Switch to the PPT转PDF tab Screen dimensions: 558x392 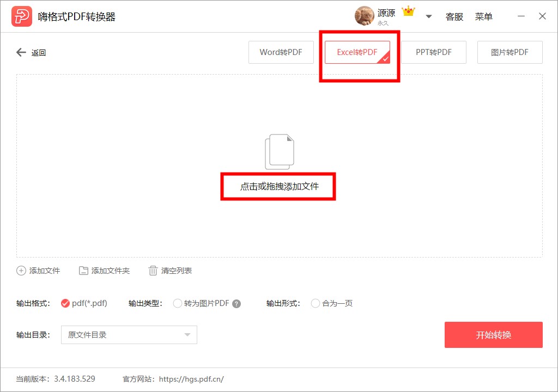tap(433, 52)
